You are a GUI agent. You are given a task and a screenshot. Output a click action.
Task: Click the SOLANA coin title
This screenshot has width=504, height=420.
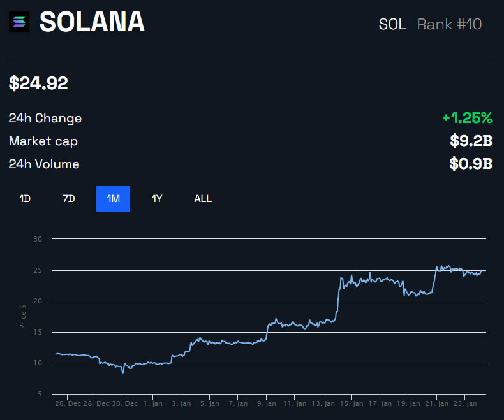pyautogui.click(x=93, y=23)
